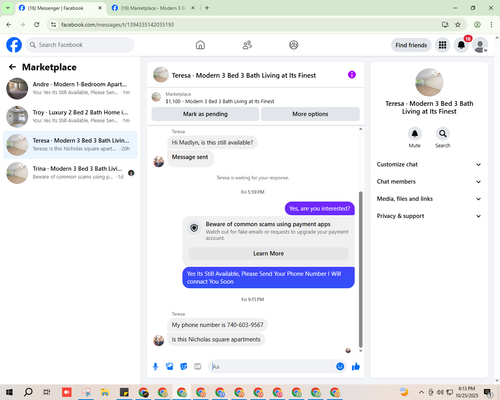The image size is (500, 400).
Task: View site information icon in address bar
Action: [x=53, y=25]
